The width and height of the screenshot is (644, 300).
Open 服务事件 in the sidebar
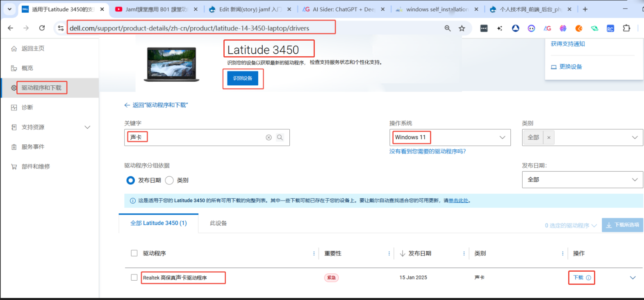[33, 147]
